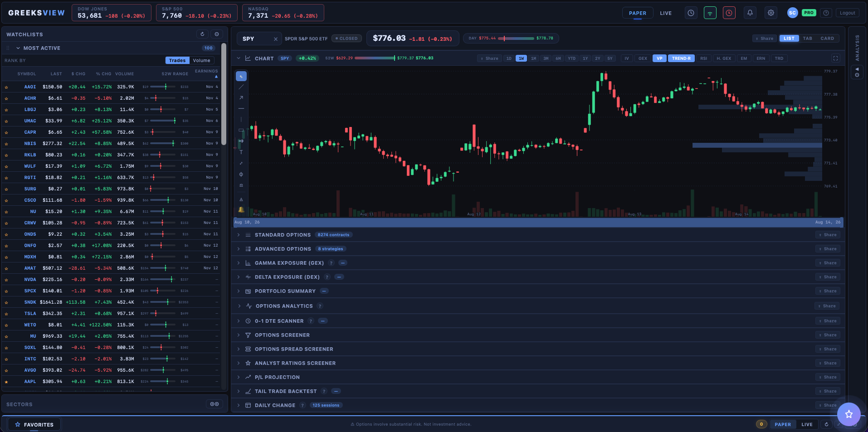868x432 pixels.
Task: Select the Fibonacci phi drawing tool
Action: click(x=241, y=175)
